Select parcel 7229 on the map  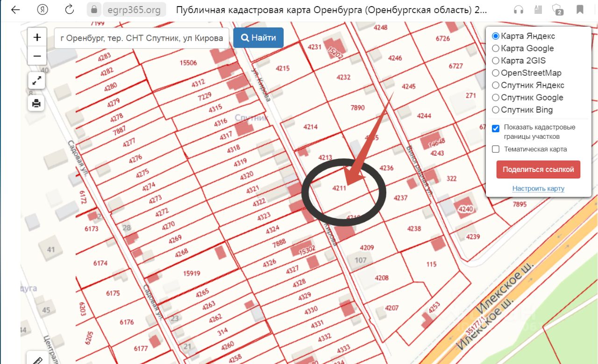coord(205,97)
